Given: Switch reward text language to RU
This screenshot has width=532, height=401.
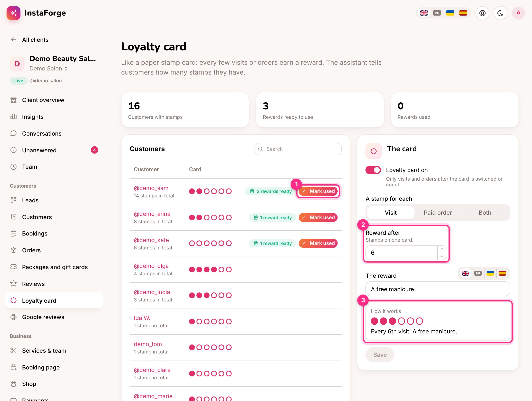Looking at the screenshot, I should coord(478,273).
